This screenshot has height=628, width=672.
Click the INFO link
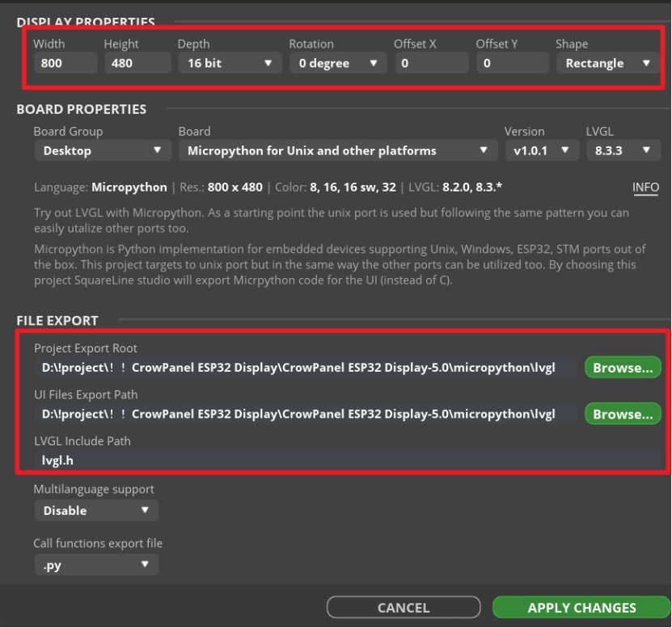645,188
